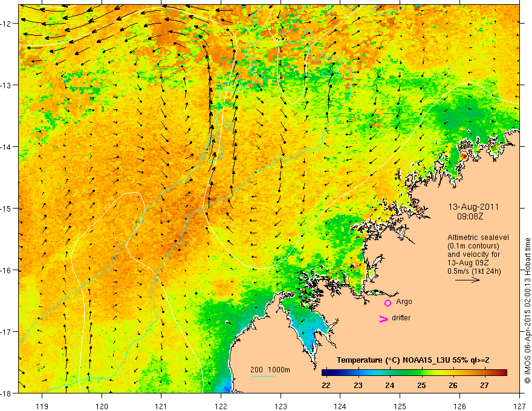The height and width of the screenshot is (411, 532).
Task: Click the '(0.1m contours)' caption line
Action: [x=473, y=246]
